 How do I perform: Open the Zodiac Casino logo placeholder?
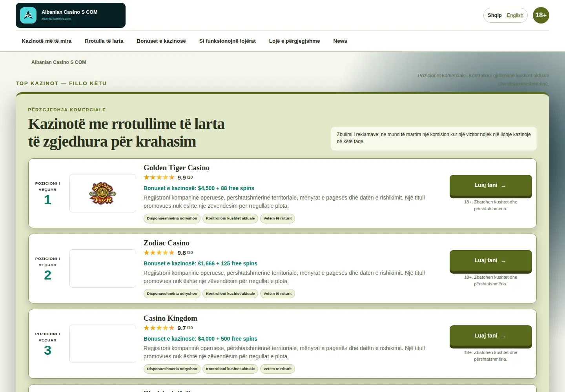pos(103,269)
